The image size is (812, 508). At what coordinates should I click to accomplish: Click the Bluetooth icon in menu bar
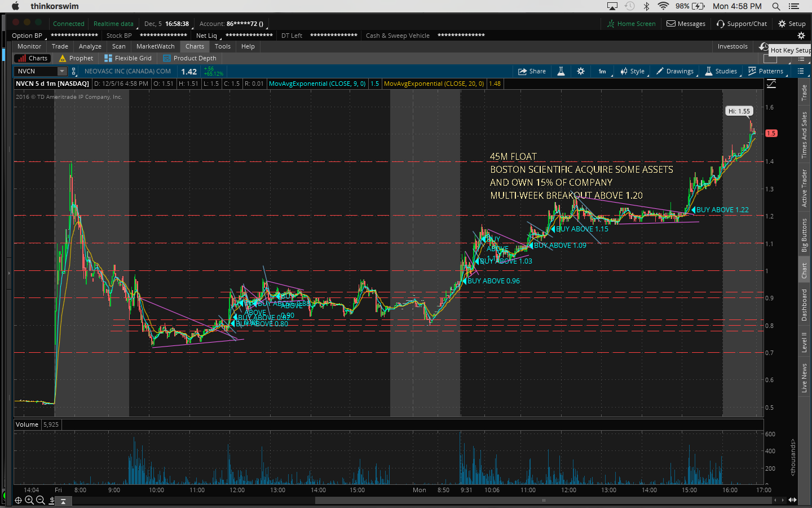click(x=647, y=6)
